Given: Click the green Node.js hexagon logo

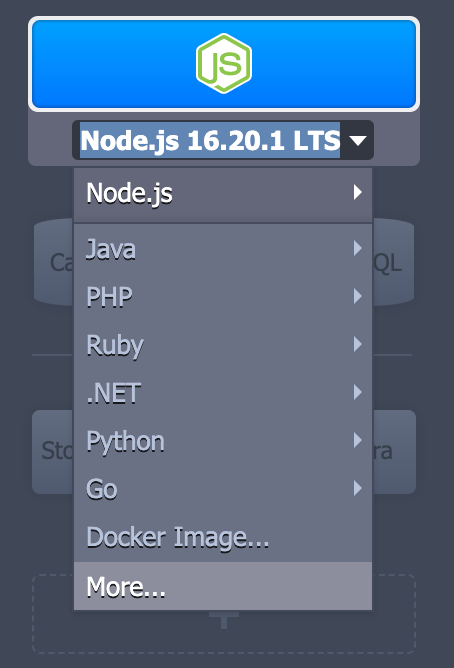Looking at the screenshot, I should point(224,63).
